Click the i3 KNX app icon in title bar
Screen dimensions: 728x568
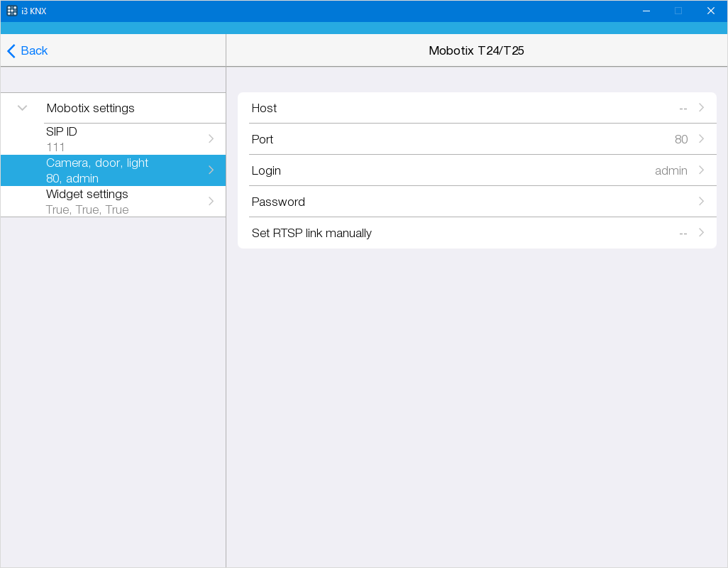pos(12,11)
